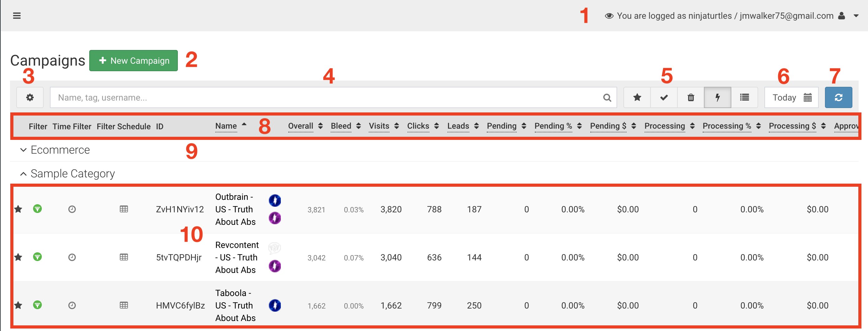The height and width of the screenshot is (331, 868).
Task: Select campaign ID ZvH1NYiv12
Action: point(180,209)
